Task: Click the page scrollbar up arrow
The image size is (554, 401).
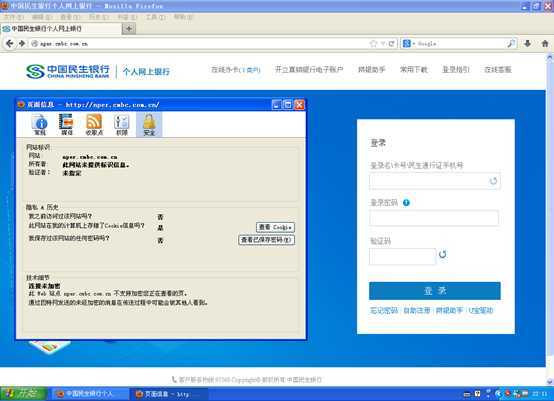Action: click(x=549, y=57)
